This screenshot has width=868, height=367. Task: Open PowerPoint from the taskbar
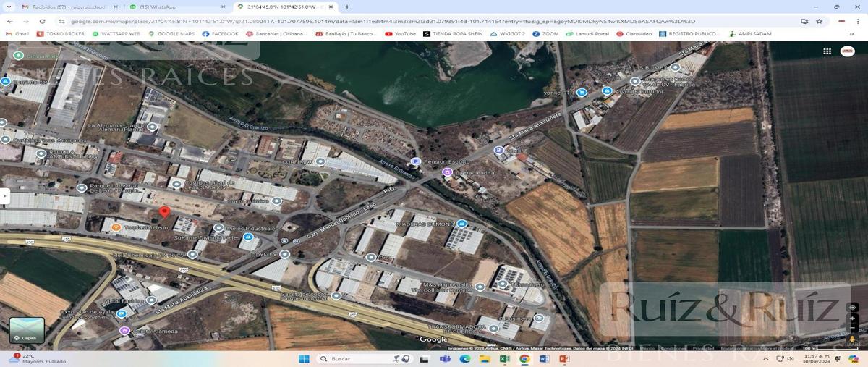564,358
